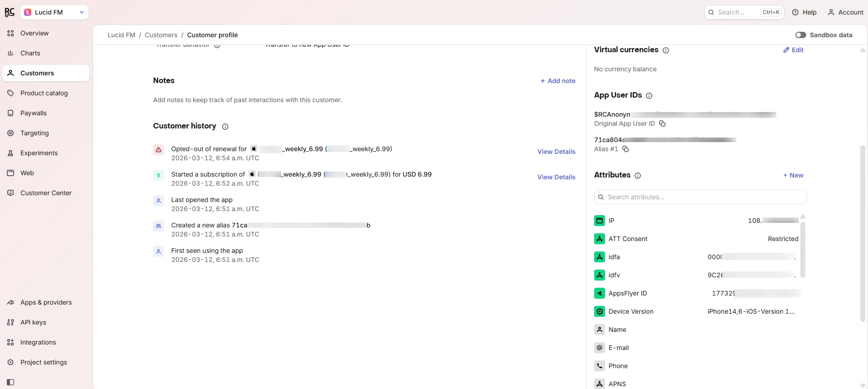Click scroll up arrow of right panel
The image size is (868, 389).
(863, 50)
